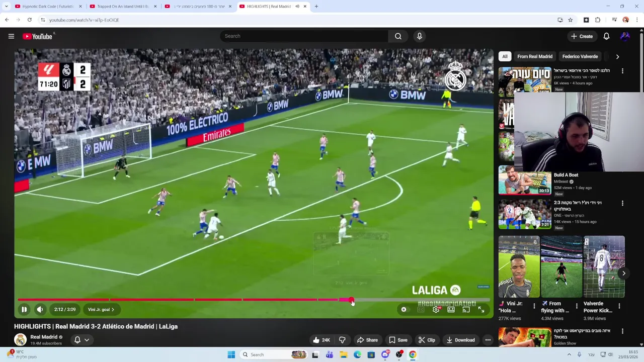Open the YouTube hamburger guide menu
Screen dimensions: 644x362
(x=11, y=36)
